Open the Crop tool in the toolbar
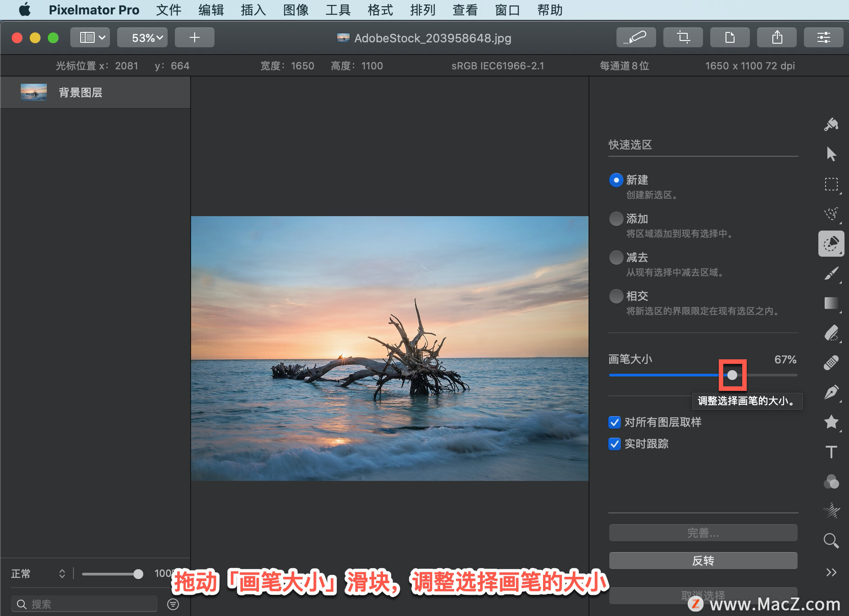The width and height of the screenshot is (849, 616). point(683,37)
